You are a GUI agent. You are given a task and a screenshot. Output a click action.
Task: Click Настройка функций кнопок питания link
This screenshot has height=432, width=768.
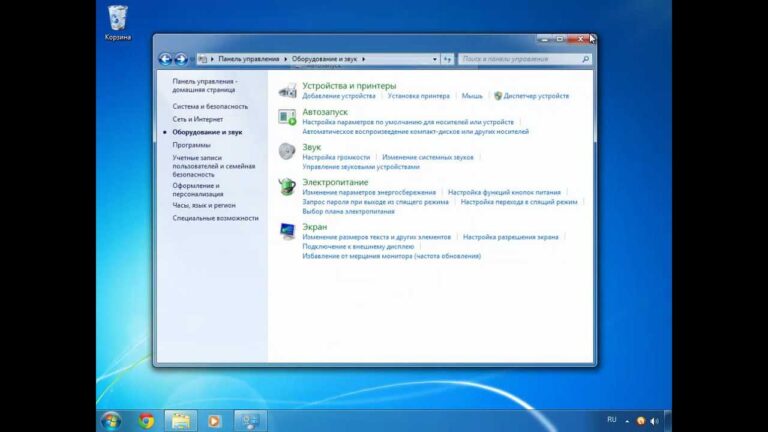click(x=504, y=192)
